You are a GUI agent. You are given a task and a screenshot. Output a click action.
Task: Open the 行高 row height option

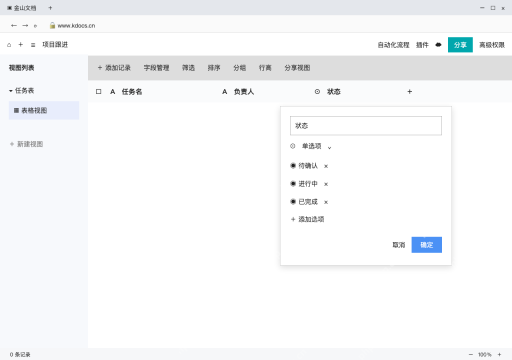tap(265, 68)
